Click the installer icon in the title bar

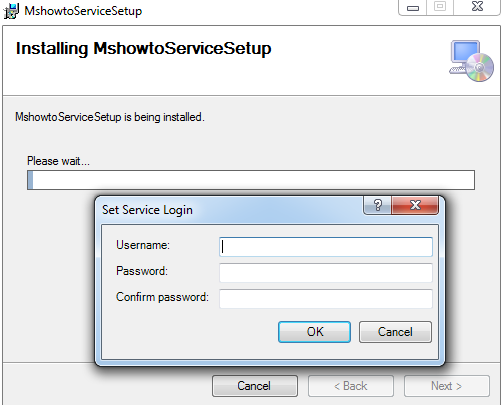click(11, 11)
